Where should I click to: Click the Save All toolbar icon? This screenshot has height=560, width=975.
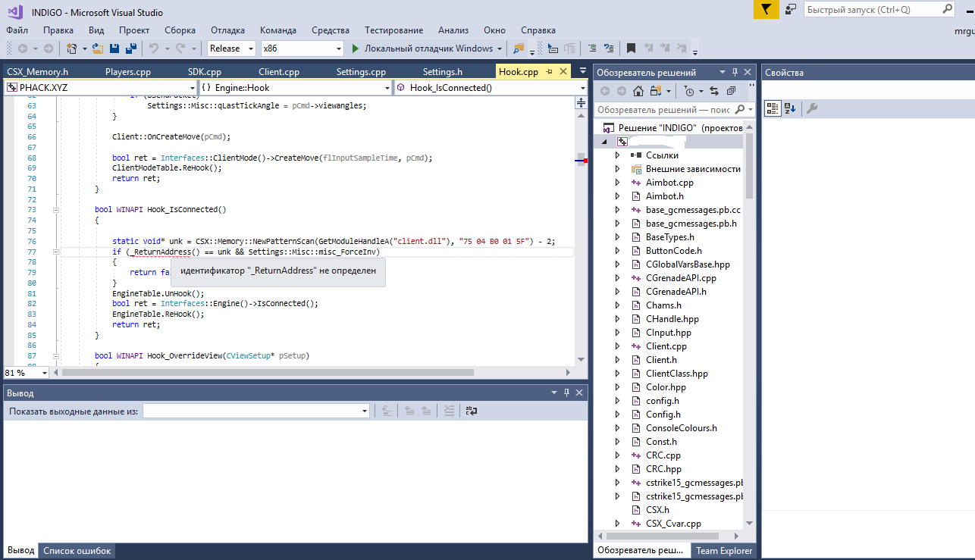[x=130, y=48]
